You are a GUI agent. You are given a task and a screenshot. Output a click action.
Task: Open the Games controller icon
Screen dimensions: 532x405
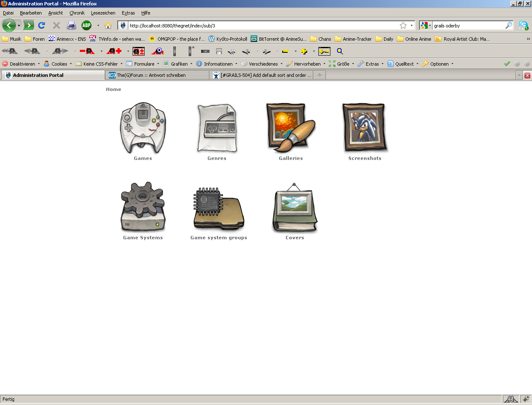[143, 128]
